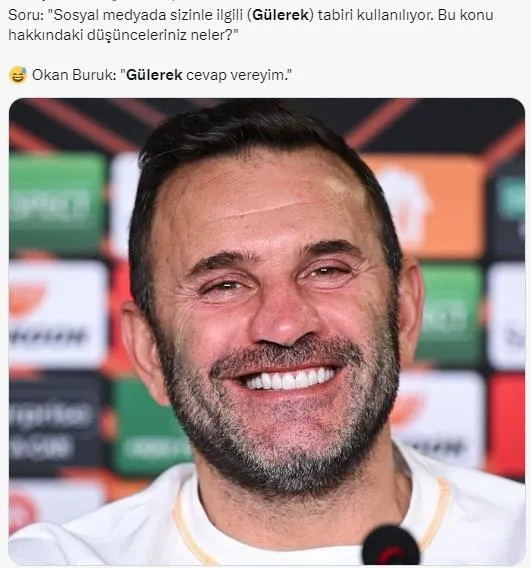Click the blurred green sponsor logo beside the ear
The width and height of the screenshot is (531, 568).
[449, 315]
